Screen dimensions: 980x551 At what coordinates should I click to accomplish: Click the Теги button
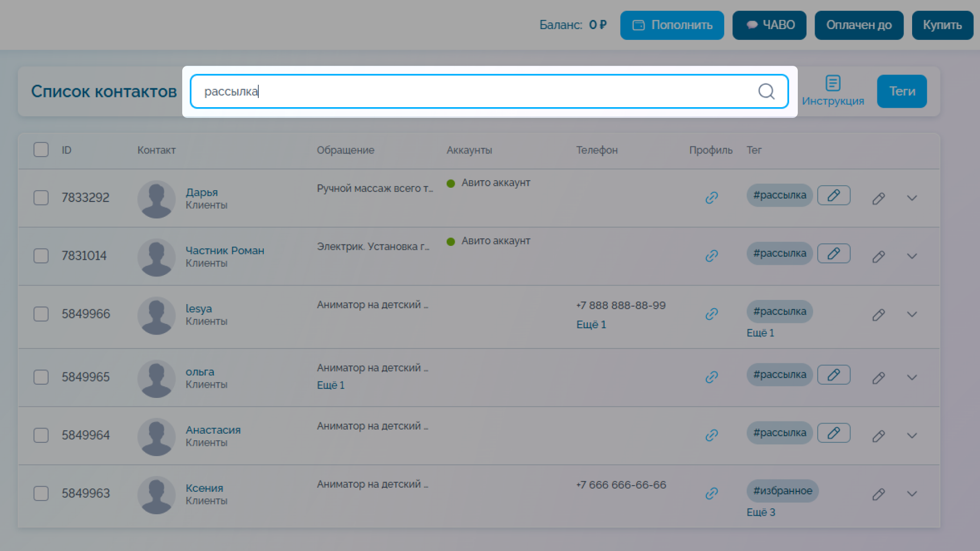point(902,91)
